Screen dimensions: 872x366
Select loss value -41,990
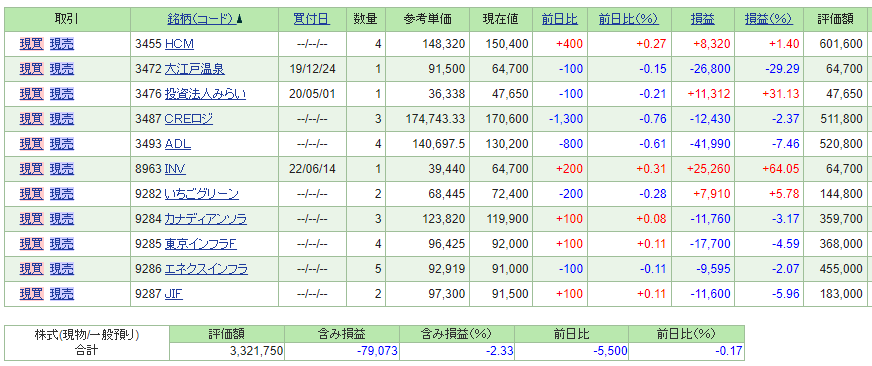(710, 144)
